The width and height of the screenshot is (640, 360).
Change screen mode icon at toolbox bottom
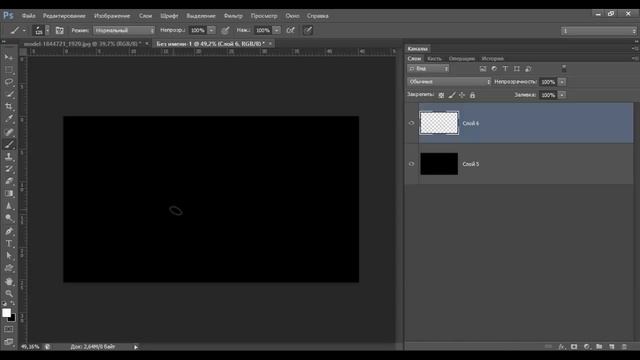coord(9,342)
